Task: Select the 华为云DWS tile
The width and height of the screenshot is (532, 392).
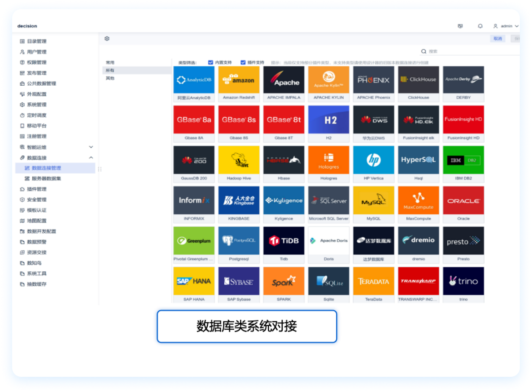Action: click(x=373, y=124)
